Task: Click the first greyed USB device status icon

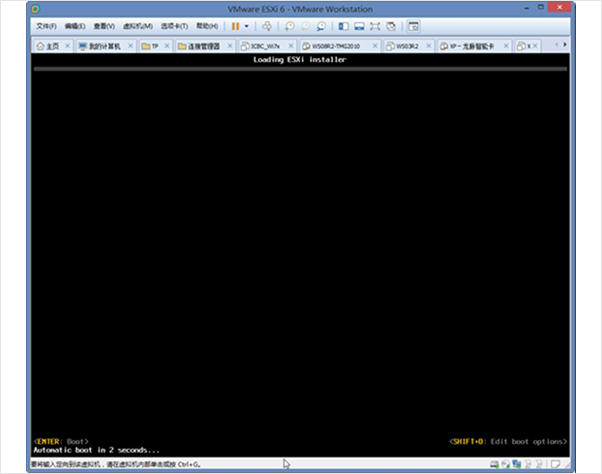Action: [528, 464]
